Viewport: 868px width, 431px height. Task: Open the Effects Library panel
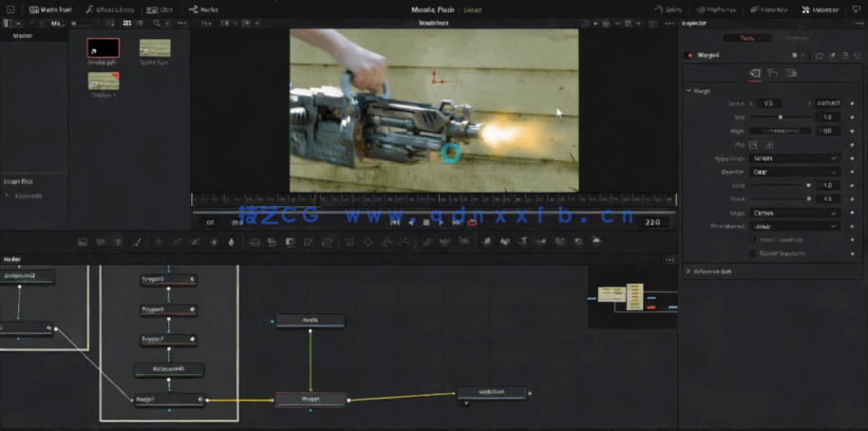coord(109,9)
